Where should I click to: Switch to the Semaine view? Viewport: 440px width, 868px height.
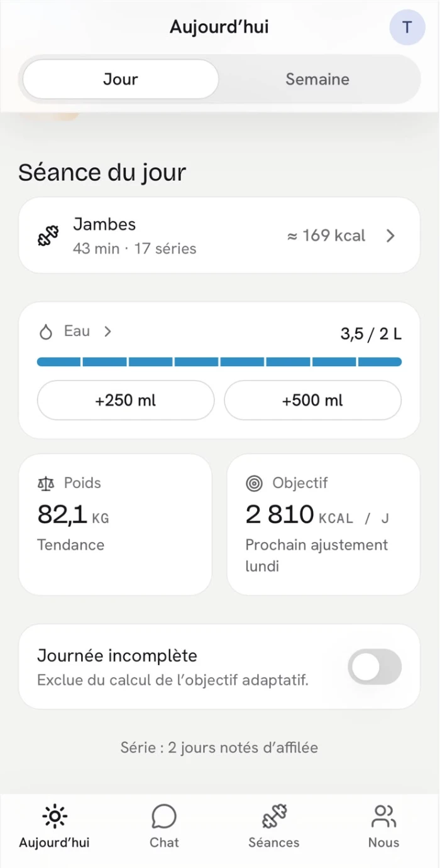click(x=317, y=79)
